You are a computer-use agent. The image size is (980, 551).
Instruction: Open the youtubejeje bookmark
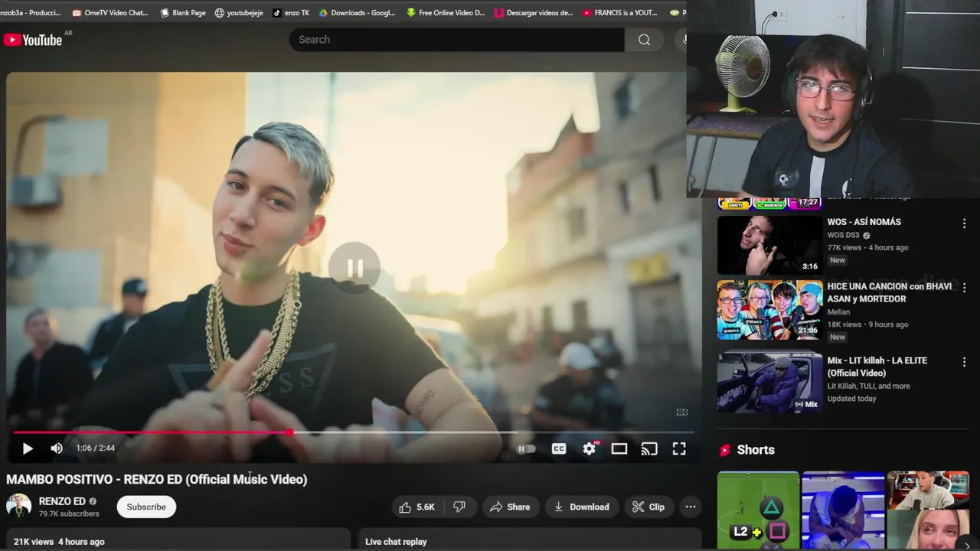tap(239, 13)
